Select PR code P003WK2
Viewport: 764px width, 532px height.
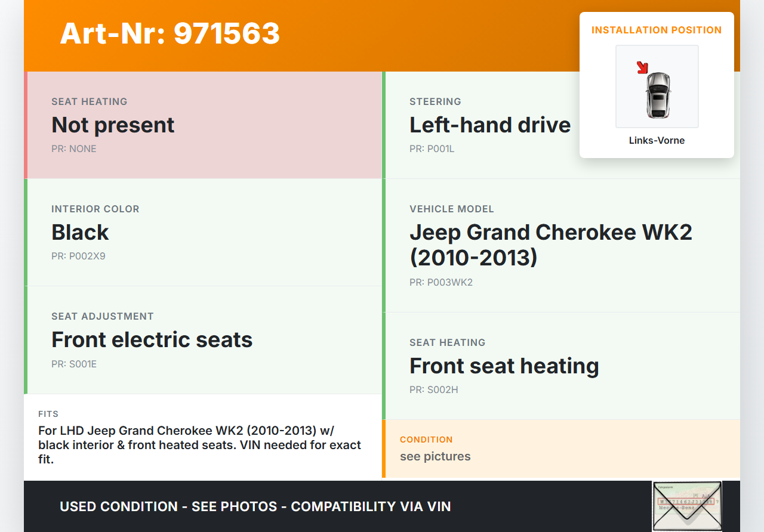440,283
